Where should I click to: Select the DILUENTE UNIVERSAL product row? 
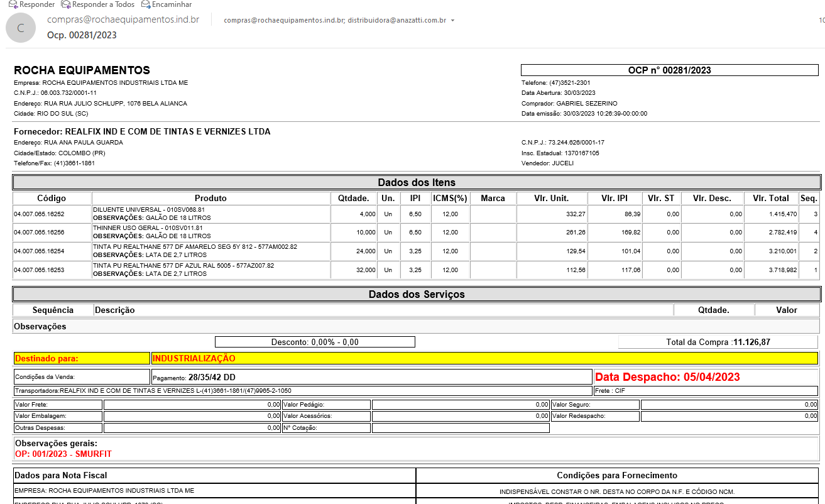(211, 214)
